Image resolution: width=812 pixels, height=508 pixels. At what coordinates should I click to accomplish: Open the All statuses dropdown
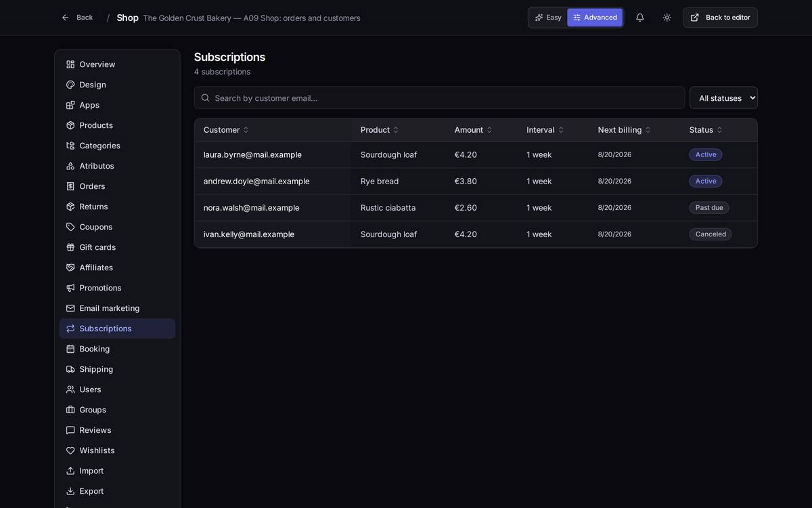tap(723, 98)
